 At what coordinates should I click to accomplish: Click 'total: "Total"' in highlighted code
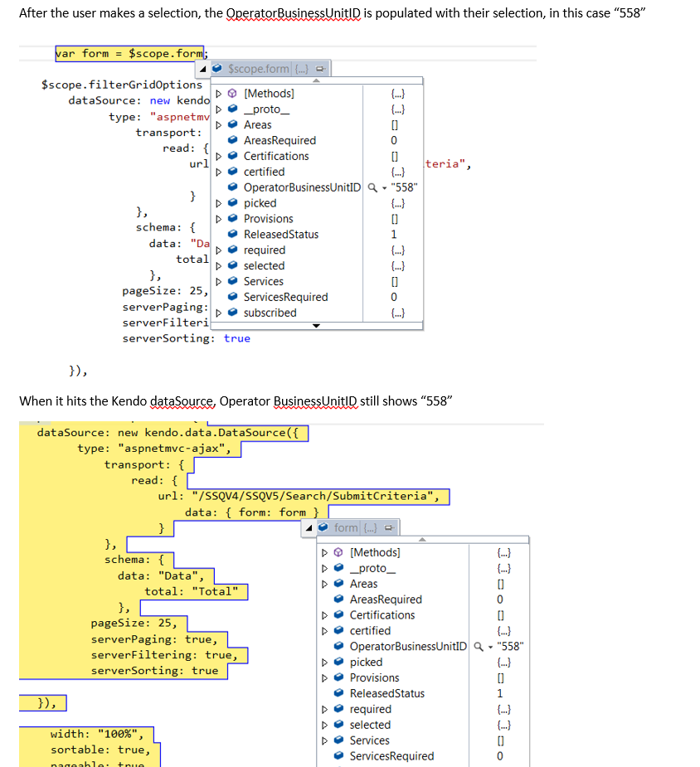(192, 592)
